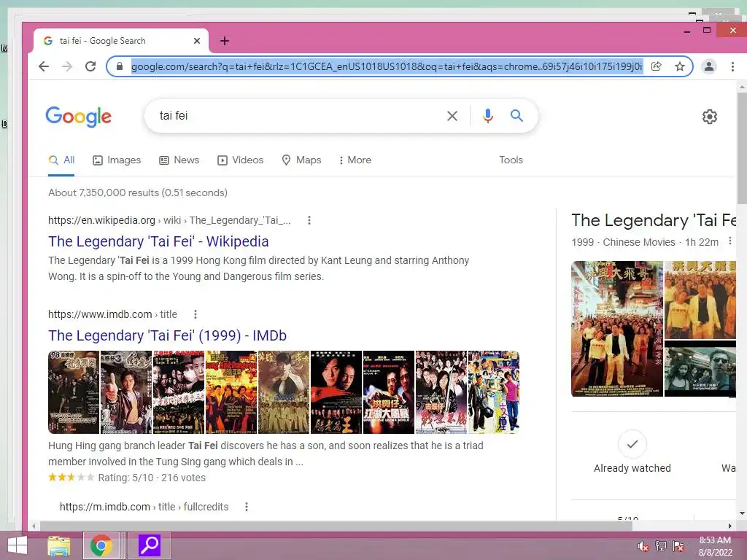Open The Legendary 'Tai Fei' - Wikipedia link
This screenshot has width=747, height=560.
pos(158,241)
